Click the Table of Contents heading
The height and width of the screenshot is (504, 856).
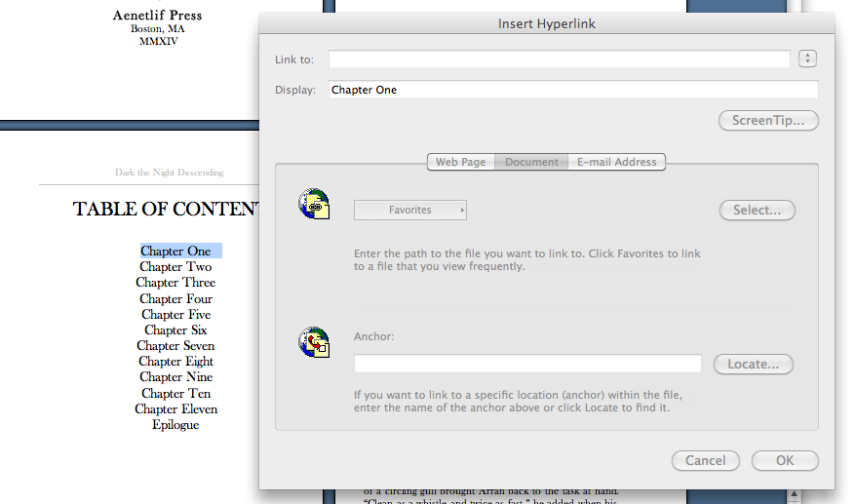coord(166,210)
